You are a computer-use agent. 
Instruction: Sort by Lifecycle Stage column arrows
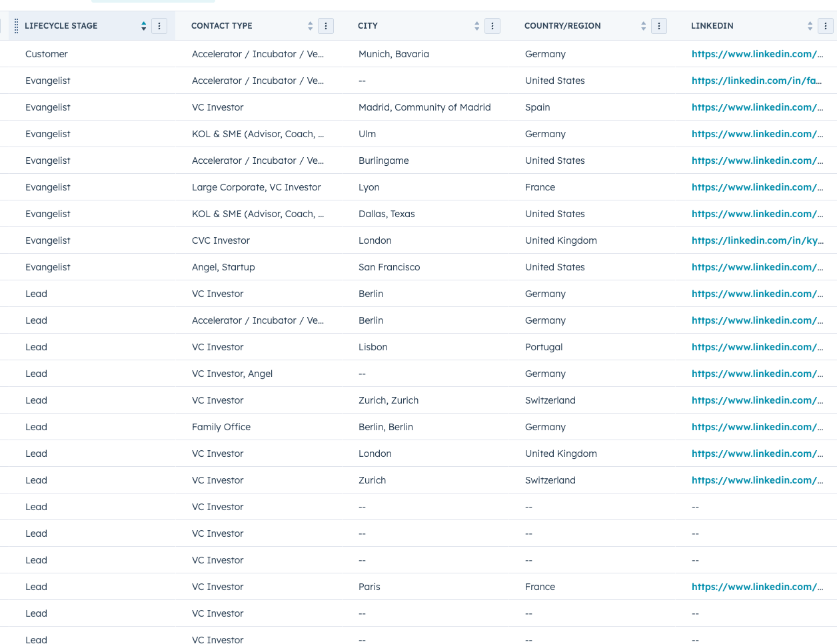tap(143, 26)
